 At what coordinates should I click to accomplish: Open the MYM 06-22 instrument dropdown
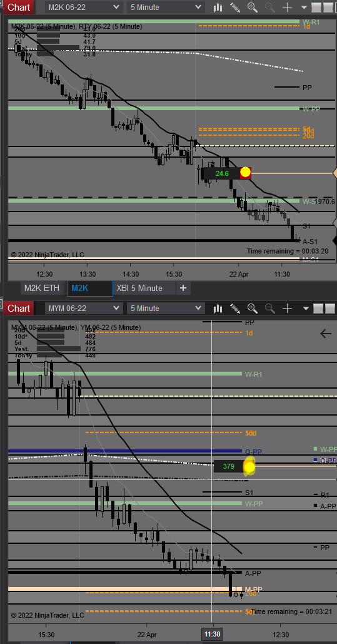pyautogui.click(x=83, y=308)
